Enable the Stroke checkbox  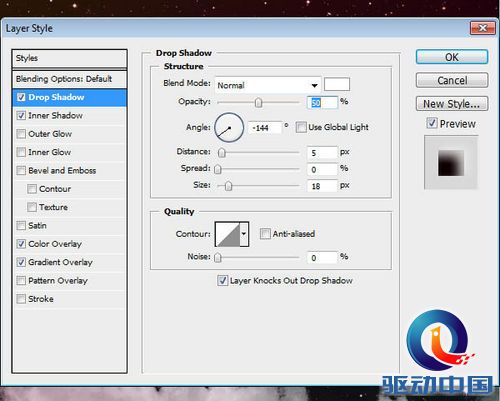(x=21, y=299)
